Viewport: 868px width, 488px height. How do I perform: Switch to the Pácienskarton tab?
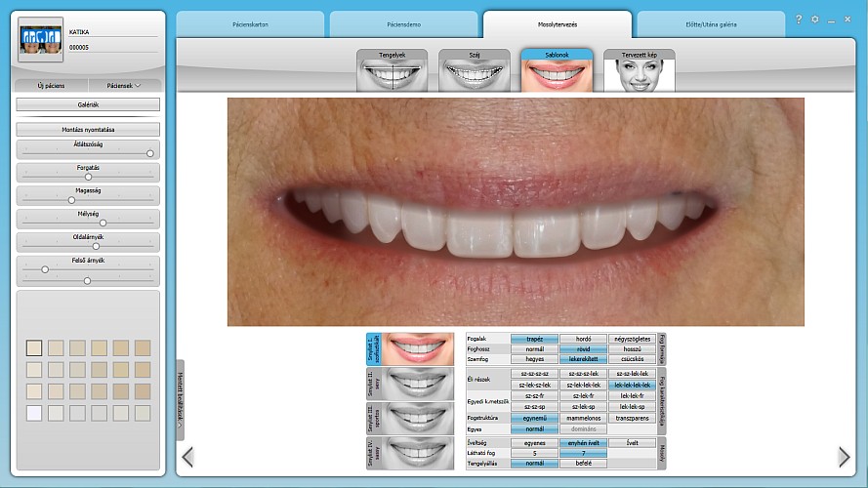[250, 25]
